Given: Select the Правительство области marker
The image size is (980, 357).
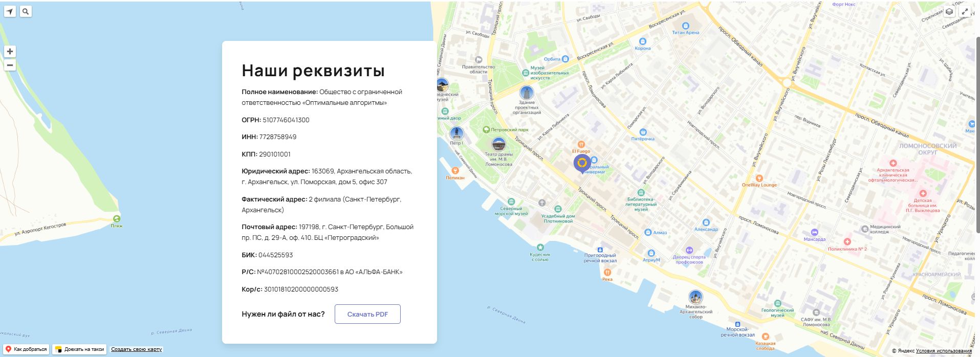Looking at the screenshot, I should click(x=478, y=60).
